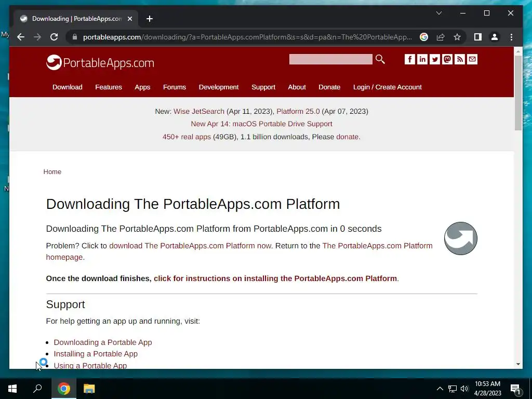The width and height of the screenshot is (532, 399).
Task: Follow the Platform 25.0 link
Action: pos(298,111)
